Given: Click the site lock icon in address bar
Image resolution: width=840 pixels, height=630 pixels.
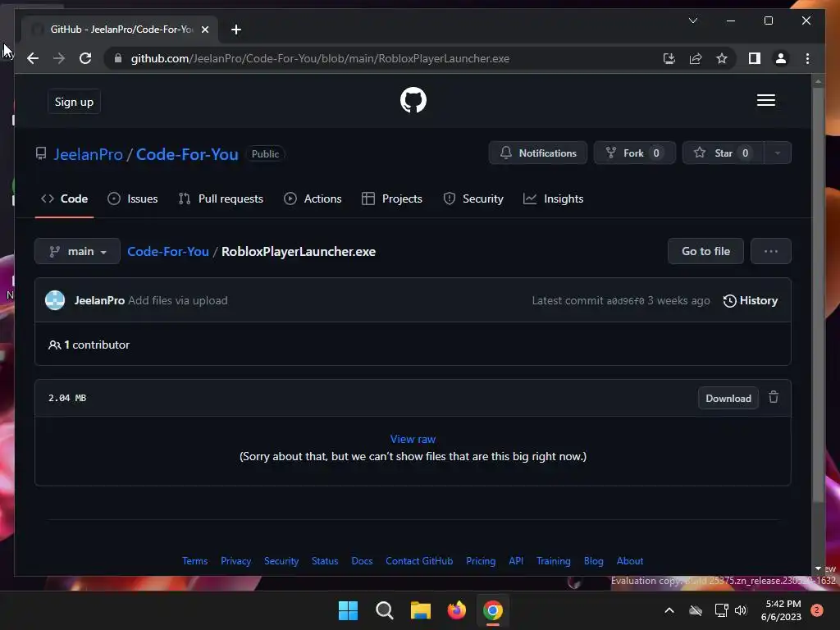Looking at the screenshot, I should pos(118,58).
